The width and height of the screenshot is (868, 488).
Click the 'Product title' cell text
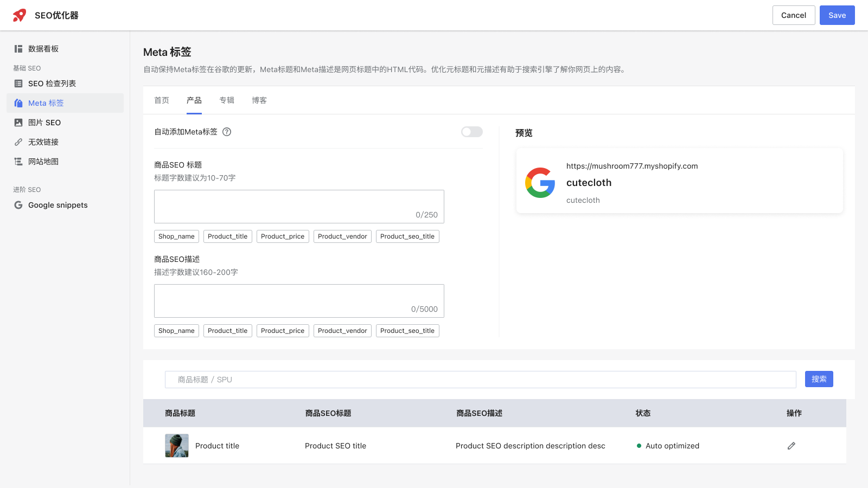[x=217, y=446]
